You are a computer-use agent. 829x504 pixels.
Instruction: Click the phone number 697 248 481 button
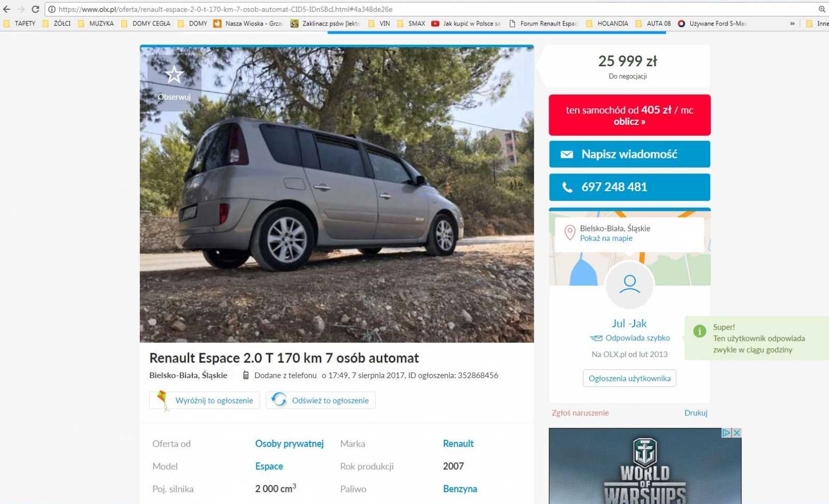click(x=630, y=187)
